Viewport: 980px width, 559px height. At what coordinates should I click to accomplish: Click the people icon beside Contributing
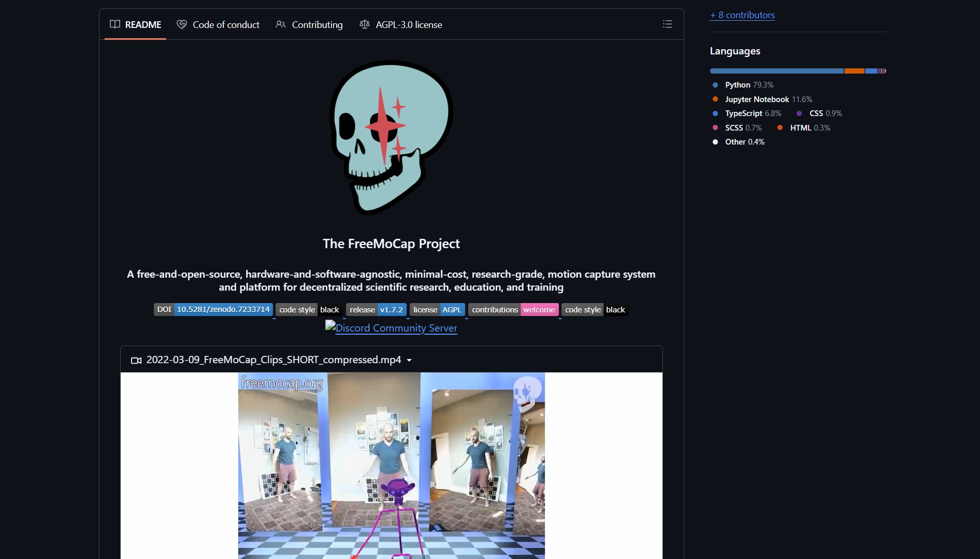(x=280, y=24)
